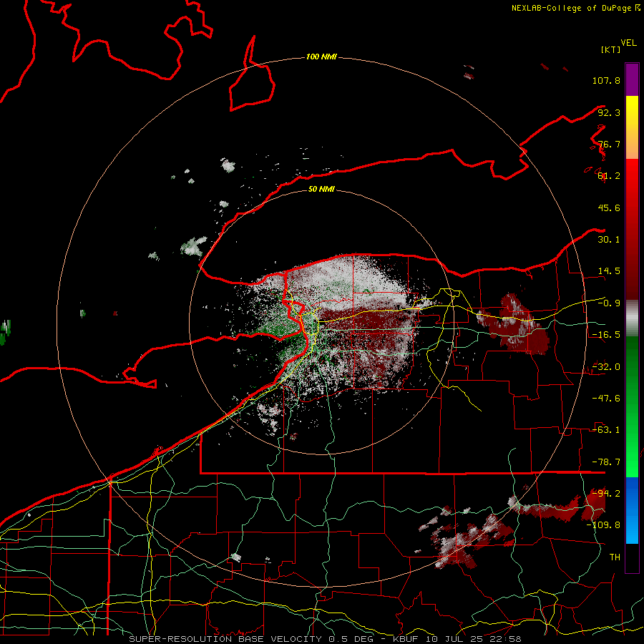Click the Super-Resolution Base Velocity caption
The image size is (644, 644).
click(325, 639)
